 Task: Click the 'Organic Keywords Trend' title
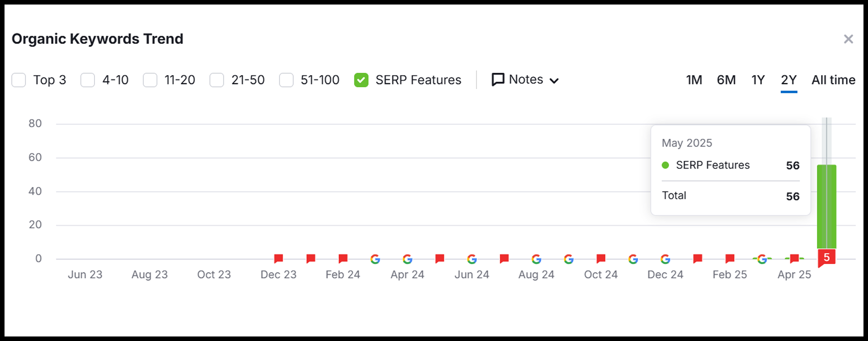98,39
